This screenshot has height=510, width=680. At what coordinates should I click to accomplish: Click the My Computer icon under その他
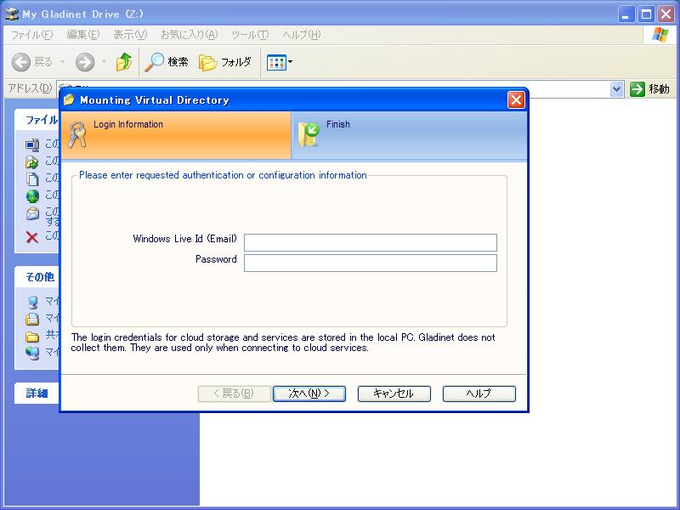[32, 302]
